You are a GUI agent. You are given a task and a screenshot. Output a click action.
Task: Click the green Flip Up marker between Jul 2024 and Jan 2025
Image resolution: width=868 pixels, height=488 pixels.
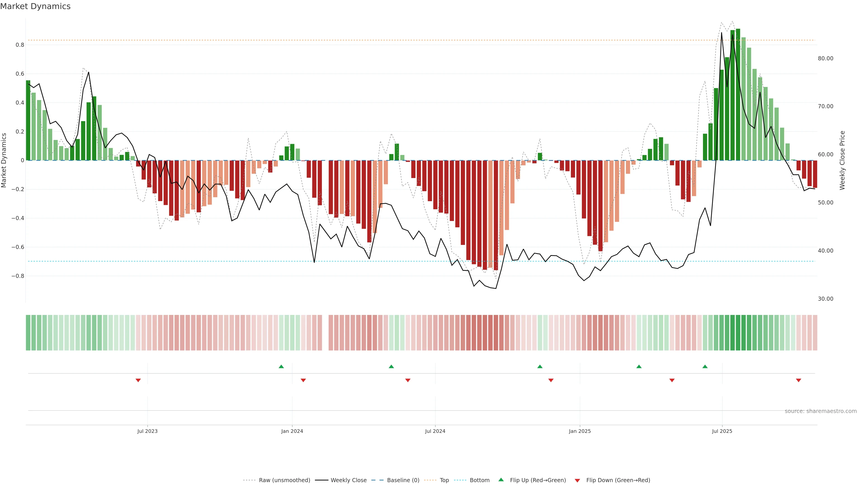pos(540,366)
